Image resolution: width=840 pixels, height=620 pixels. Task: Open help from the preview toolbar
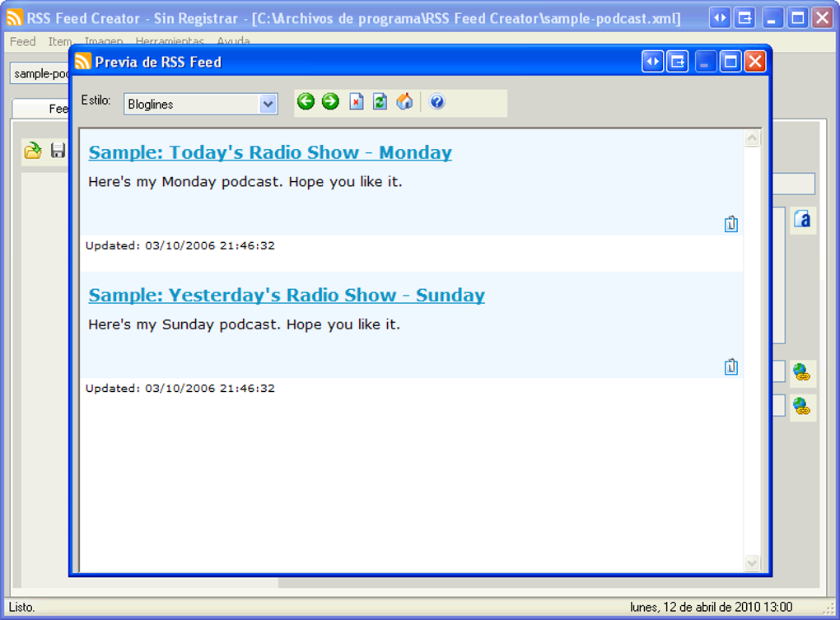[x=437, y=101]
